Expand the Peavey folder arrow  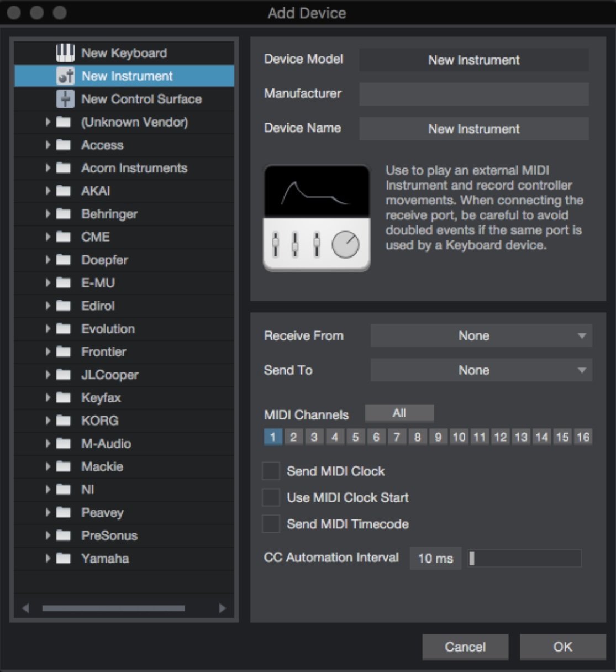(x=48, y=512)
